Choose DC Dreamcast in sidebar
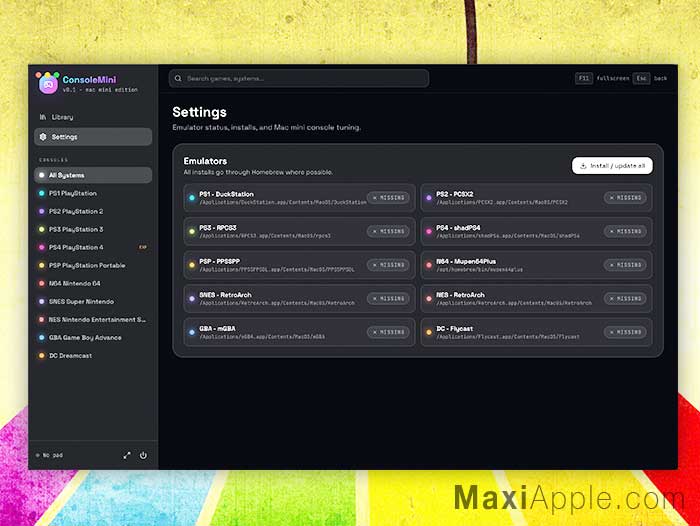Image resolution: width=700 pixels, height=526 pixels. tap(93, 356)
